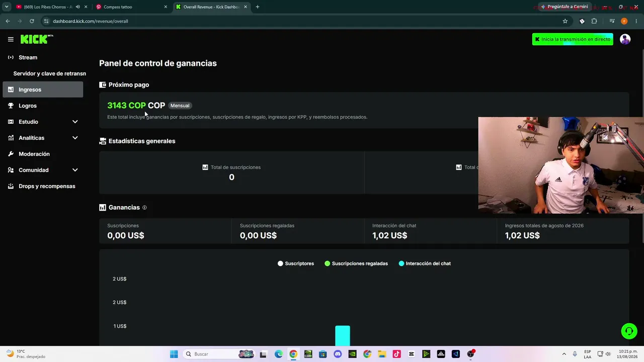Open the tab search dropdown
Viewport: 644px width, 362px height.
point(7,7)
